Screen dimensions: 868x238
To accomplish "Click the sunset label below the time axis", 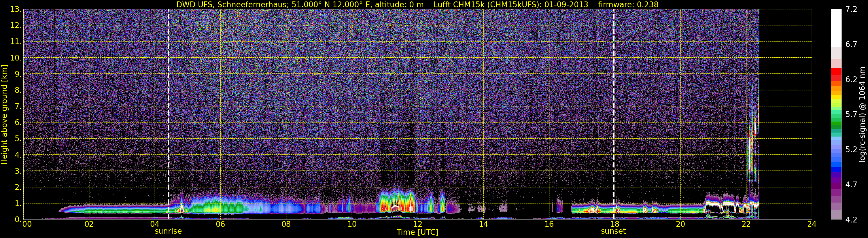I will [613, 231].
